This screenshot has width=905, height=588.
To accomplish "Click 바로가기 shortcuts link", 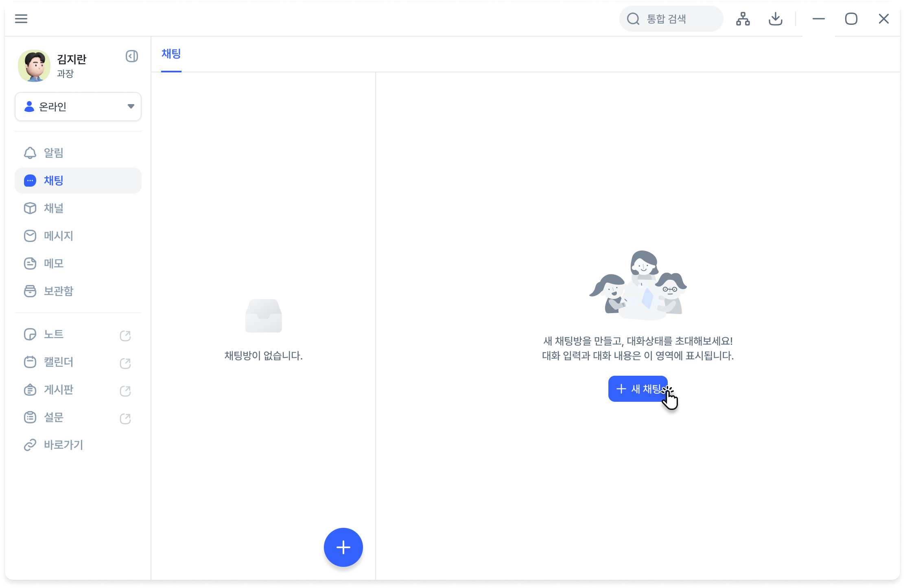I will click(x=63, y=445).
